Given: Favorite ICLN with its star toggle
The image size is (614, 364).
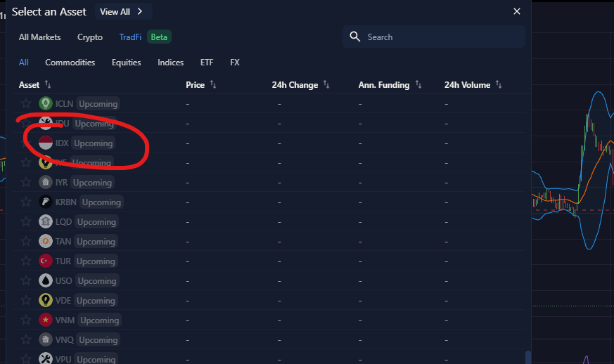Looking at the screenshot, I should pyautogui.click(x=26, y=103).
